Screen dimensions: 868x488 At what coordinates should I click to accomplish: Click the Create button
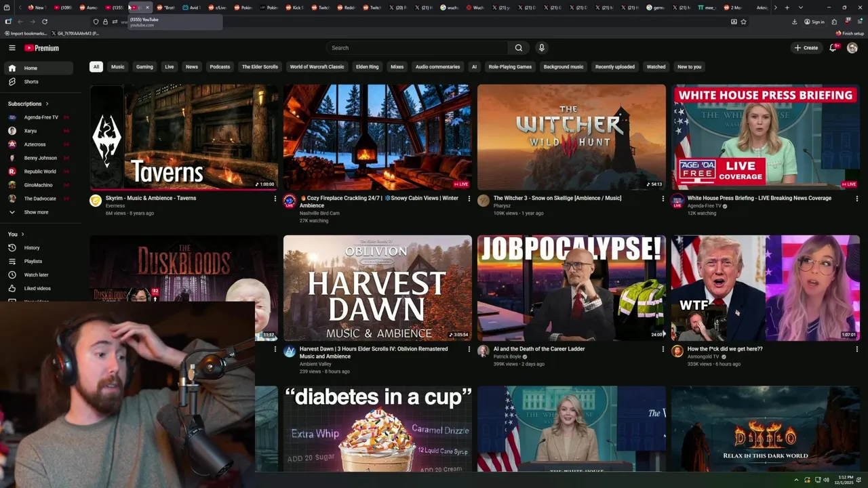click(806, 48)
